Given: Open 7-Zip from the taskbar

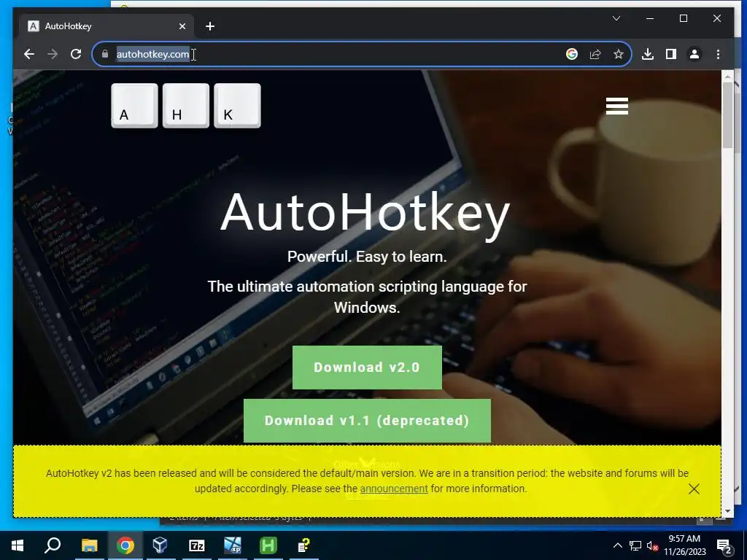Looking at the screenshot, I should 196,545.
